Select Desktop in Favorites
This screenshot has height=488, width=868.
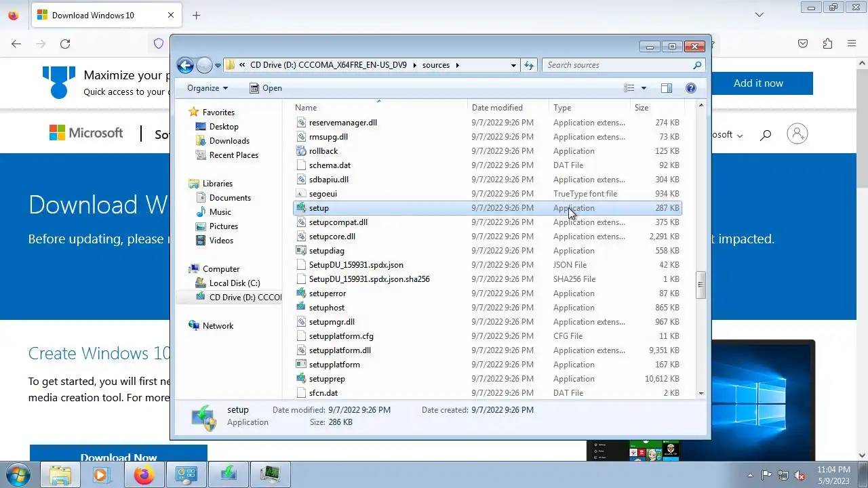click(x=224, y=127)
